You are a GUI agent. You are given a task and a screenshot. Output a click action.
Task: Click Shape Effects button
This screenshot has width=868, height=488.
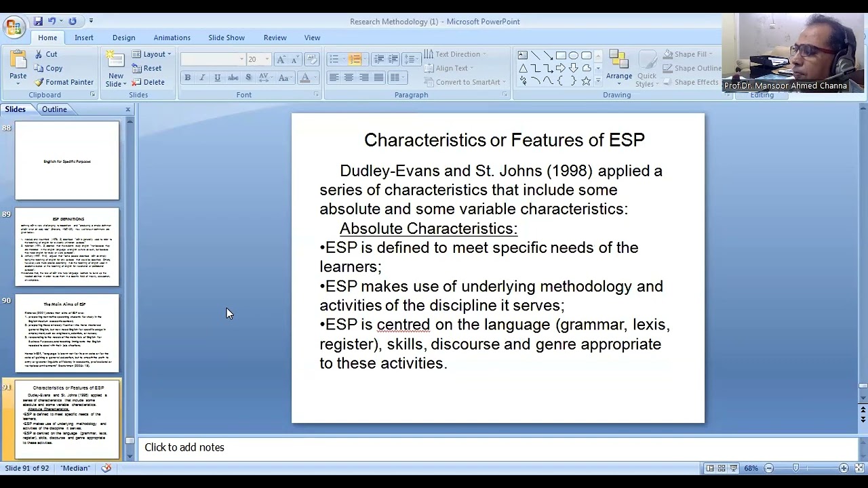point(691,82)
